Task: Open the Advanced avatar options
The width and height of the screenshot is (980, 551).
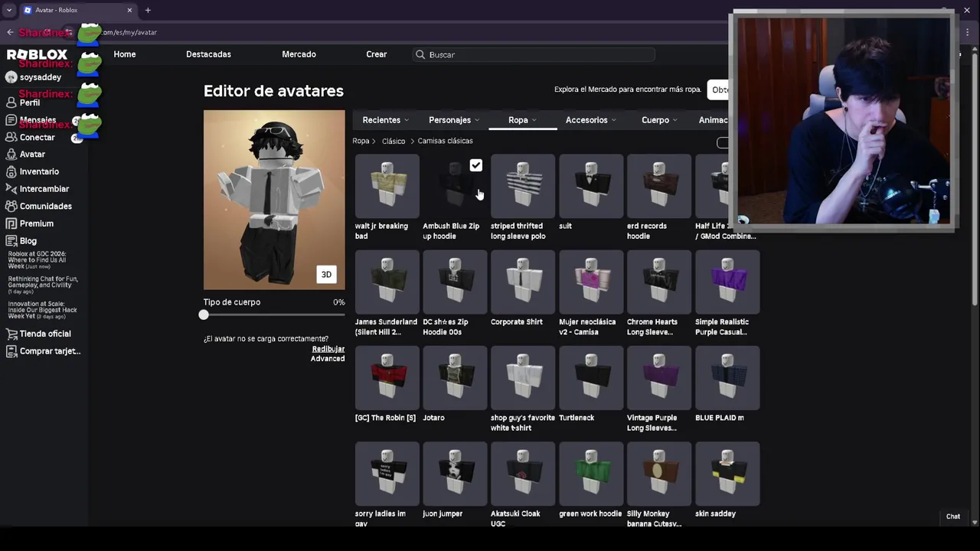Action: [x=328, y=359]
